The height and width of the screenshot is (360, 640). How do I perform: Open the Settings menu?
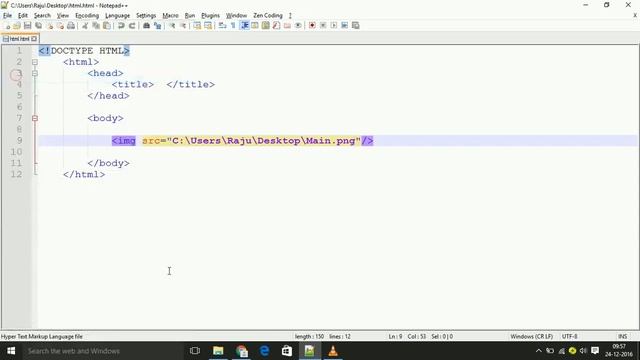[x=146, y=16]
